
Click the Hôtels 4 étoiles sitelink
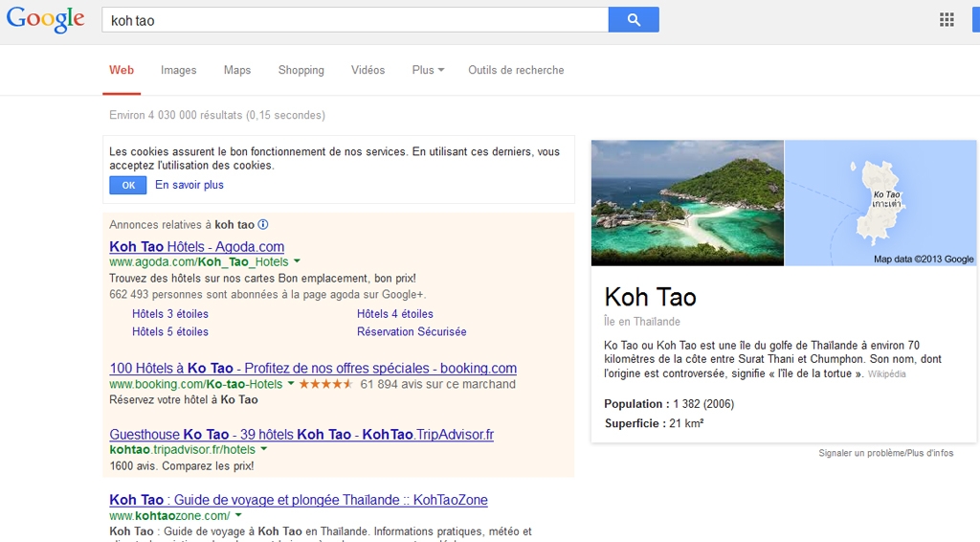click(x=395, y=314)
